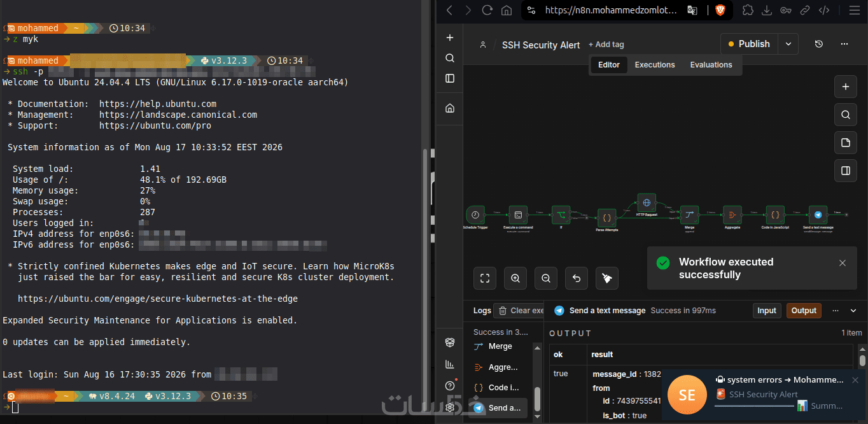Viewport: 868px width, 424px height.
Task: Click the link chain extension icon
Action: (804, 10)
